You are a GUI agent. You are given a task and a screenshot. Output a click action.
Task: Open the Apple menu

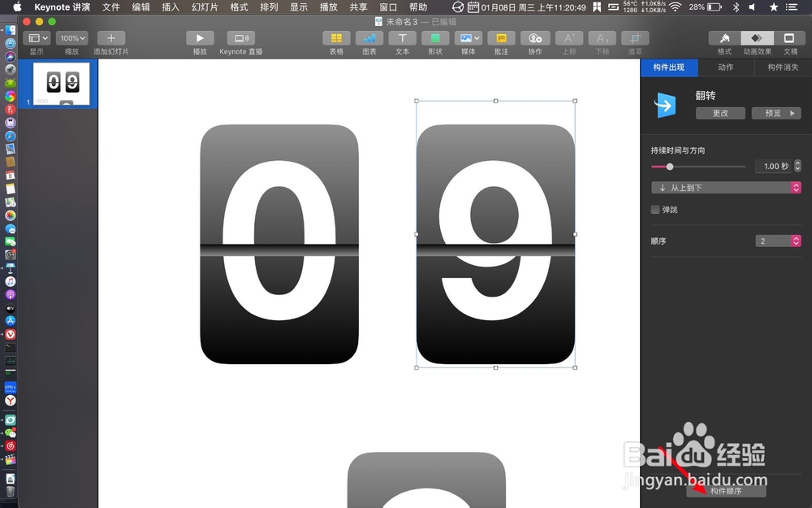click(x=17, y=7)
